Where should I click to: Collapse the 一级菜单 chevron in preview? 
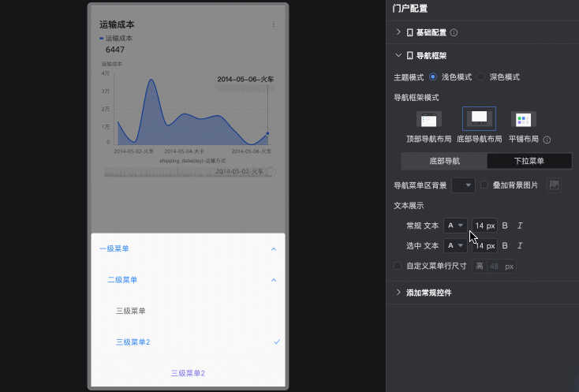pos(274,249)
